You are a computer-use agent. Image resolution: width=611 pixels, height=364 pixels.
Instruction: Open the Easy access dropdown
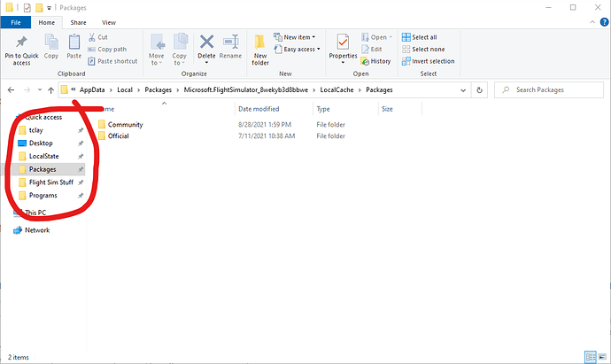point(299,50)
